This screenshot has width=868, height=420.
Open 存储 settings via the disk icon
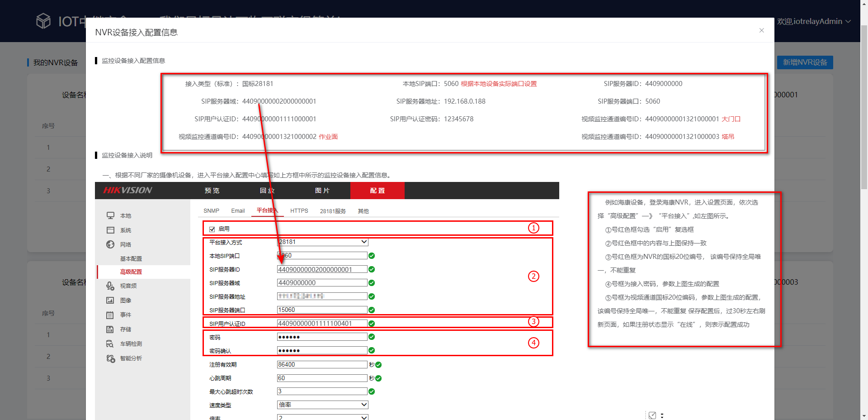tap(110, 329)
